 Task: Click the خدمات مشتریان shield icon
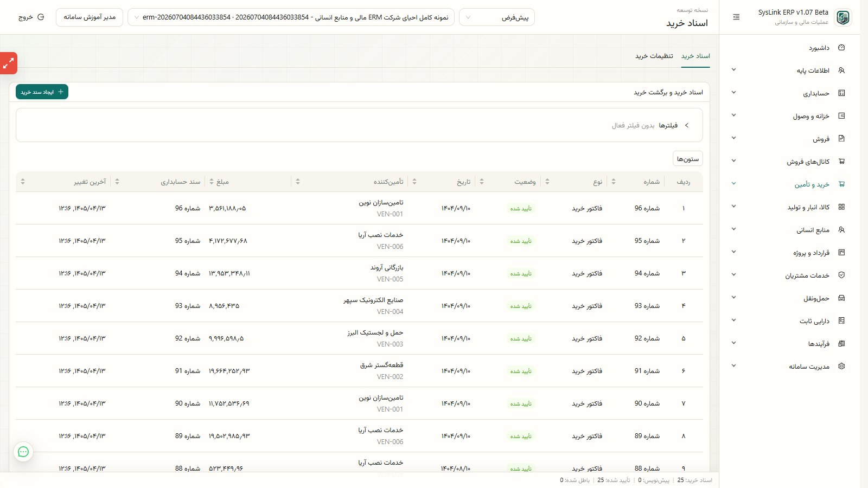pos(841,275)
